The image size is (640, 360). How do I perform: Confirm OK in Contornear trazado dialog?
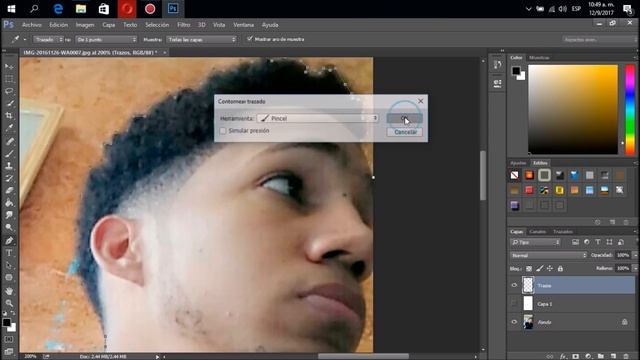pos(404,118)
